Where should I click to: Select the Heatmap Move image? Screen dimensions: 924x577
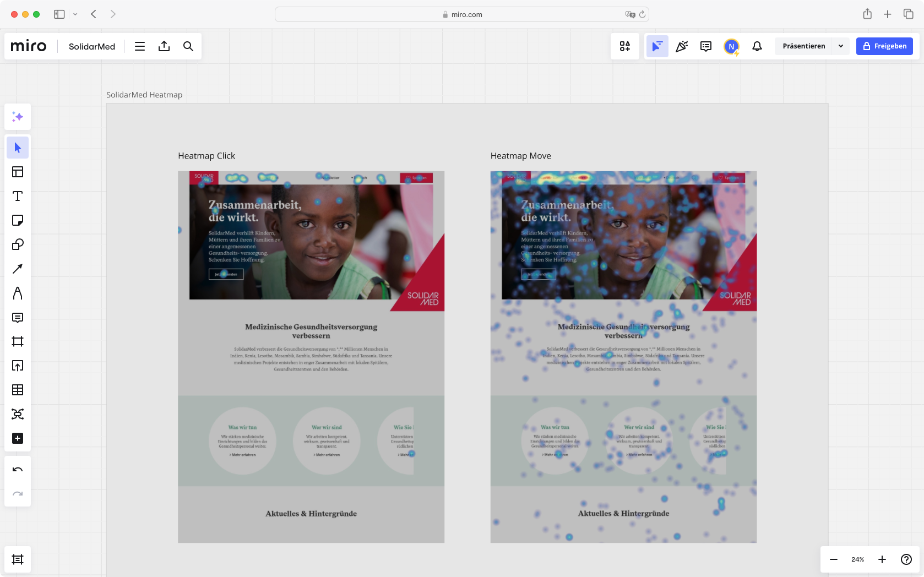tap(624, 357)
